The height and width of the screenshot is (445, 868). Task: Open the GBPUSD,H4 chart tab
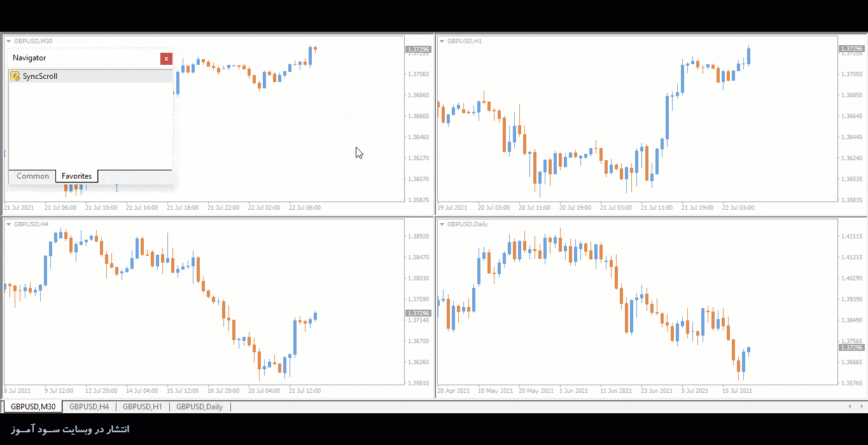89,407
